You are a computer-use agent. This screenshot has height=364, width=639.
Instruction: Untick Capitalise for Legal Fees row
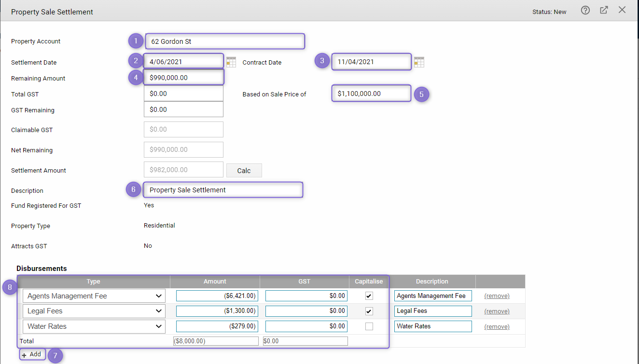point(369,311)
